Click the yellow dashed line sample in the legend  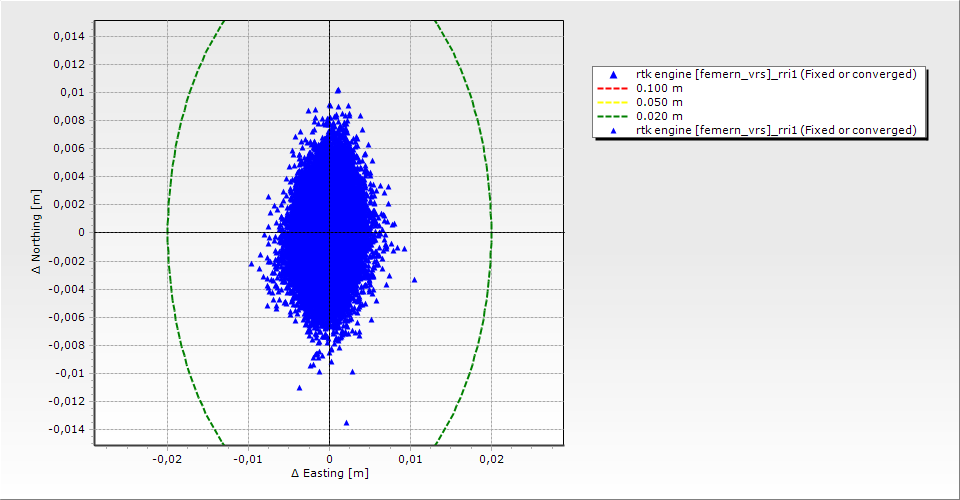pyautogui.click(x=614, y=102)
